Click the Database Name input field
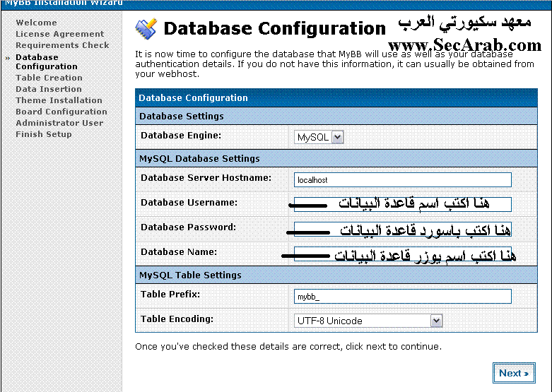This screenshot has width=552, height=392. pos(403,254)
